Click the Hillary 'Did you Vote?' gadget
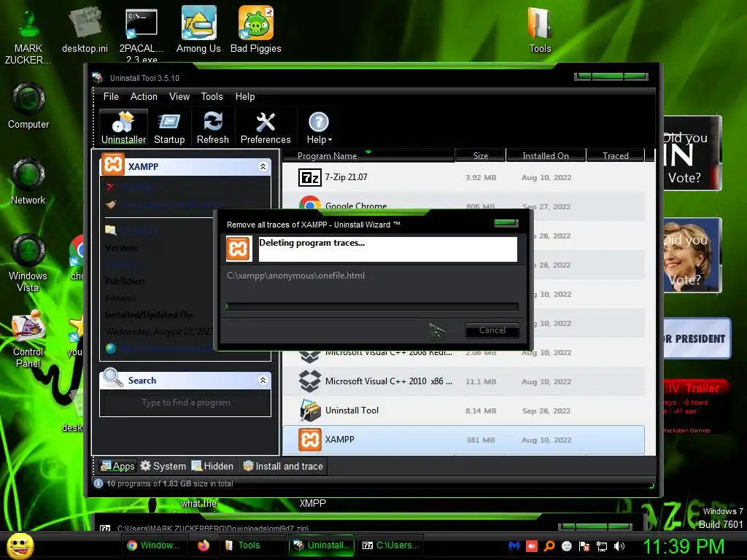Image resolution: width=747 pixels, height=560 pixels. [692, 254]
